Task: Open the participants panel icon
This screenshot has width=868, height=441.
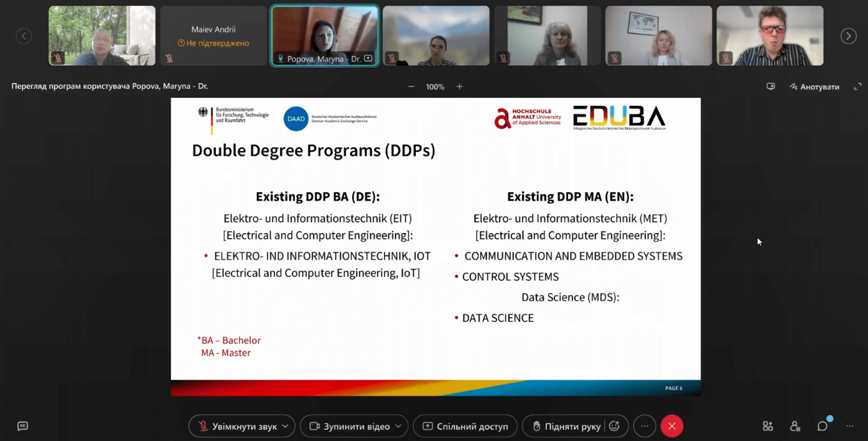Action: point(795,426)
